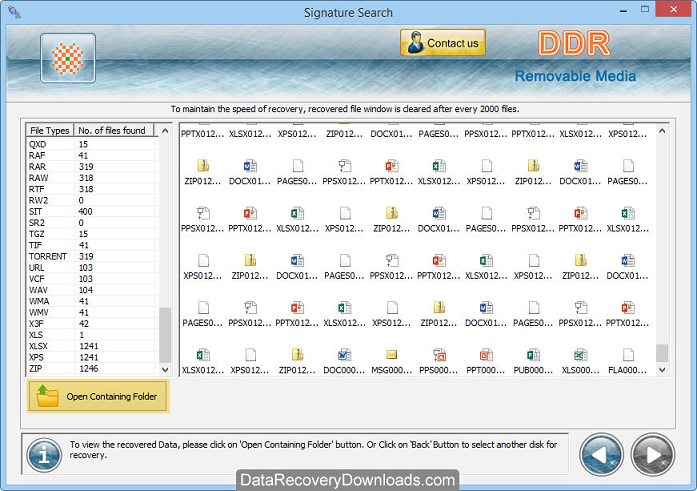Open the title bar application icon menu
The width and height of the screenshot is (697, 491).
coord(14,12)
